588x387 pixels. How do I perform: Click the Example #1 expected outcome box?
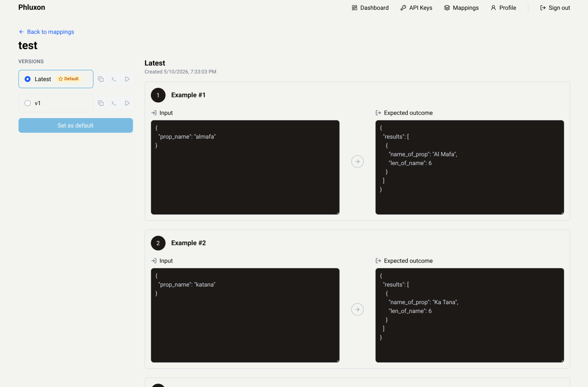470,167
